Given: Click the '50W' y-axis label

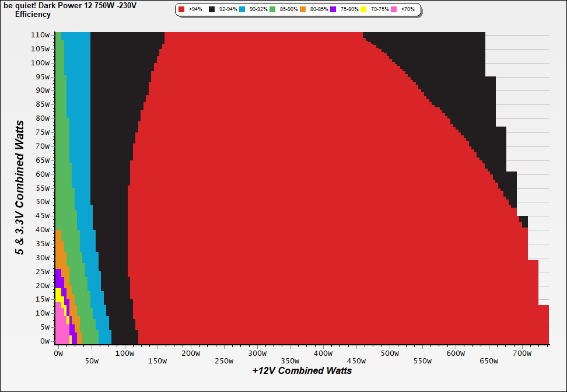Looking at the screenshot, I should (x=43, y=202).
